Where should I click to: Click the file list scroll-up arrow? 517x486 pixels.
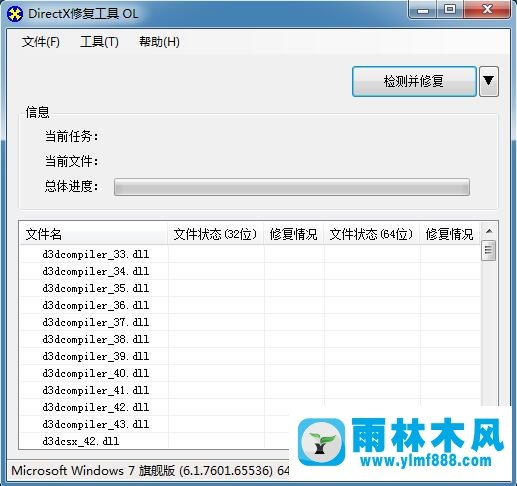pos(489,231)
